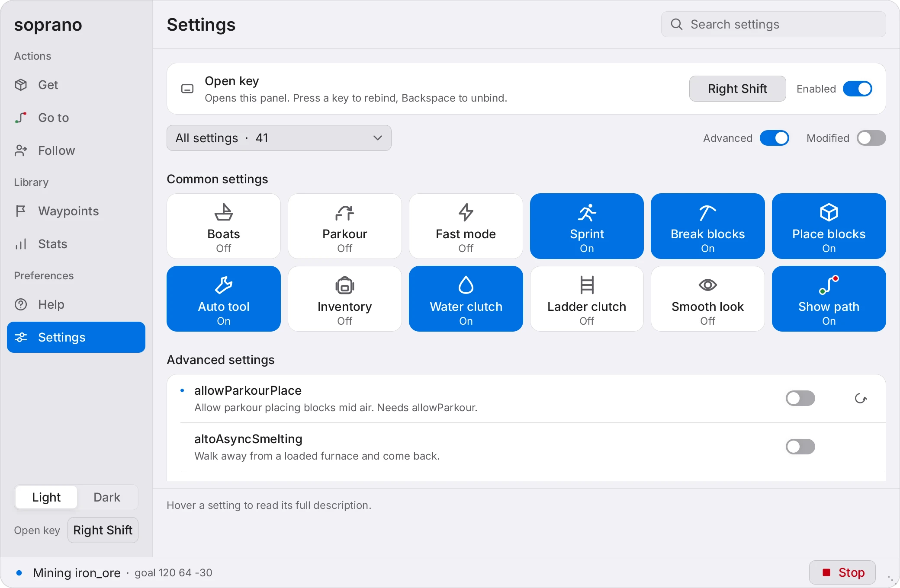Select the Light theme

(46, 497)
